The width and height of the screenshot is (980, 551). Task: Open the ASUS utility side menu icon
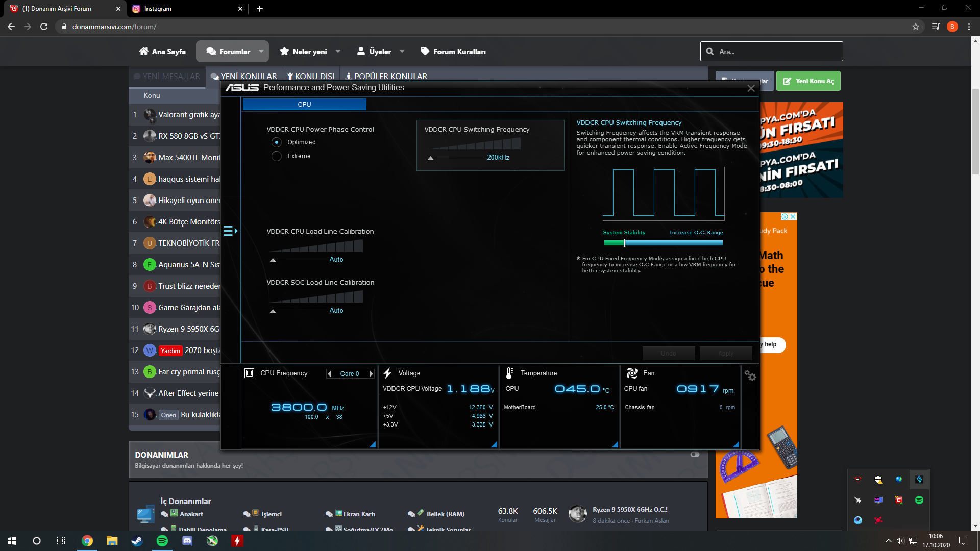[x=230, y=231]
